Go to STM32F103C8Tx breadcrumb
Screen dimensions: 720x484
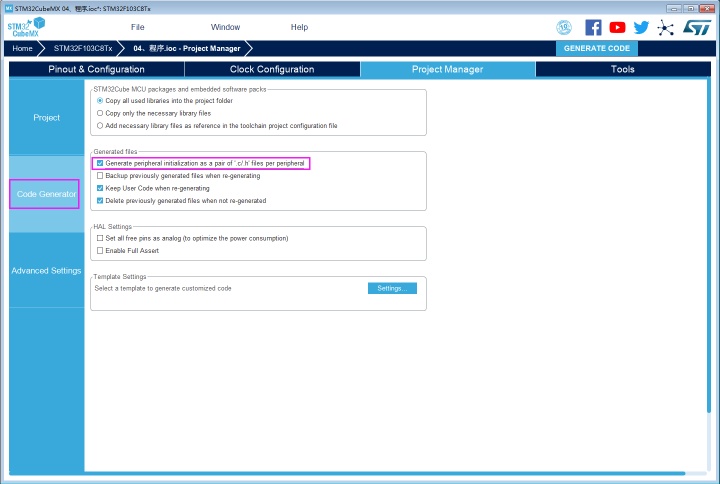[x=83, y=48]
